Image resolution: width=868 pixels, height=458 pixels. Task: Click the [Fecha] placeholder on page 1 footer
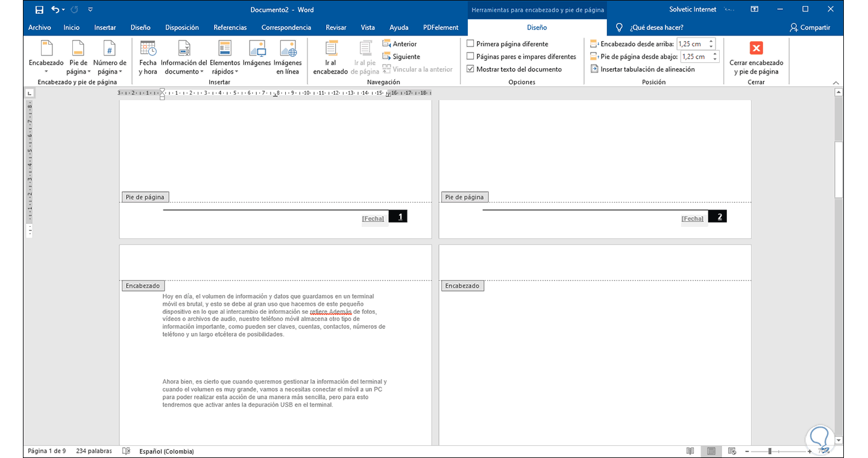point(373,218)
